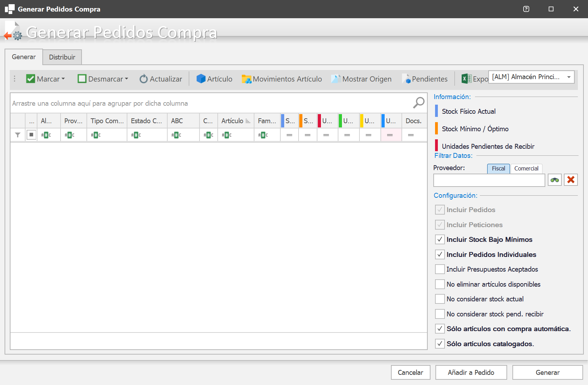The image size is (588, 385).
Task: Open Movimientos Artículo folder icon
Action: [x=246, y=79]
